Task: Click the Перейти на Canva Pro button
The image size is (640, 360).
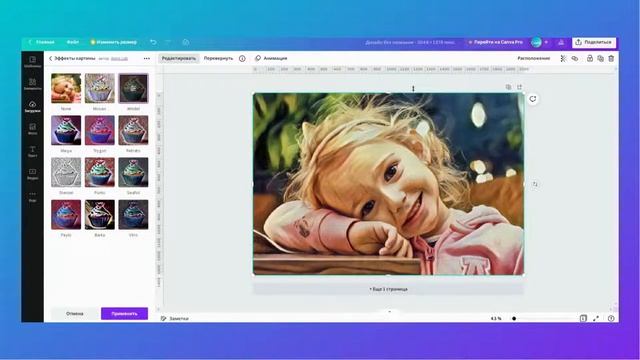Action: [495, 42]
